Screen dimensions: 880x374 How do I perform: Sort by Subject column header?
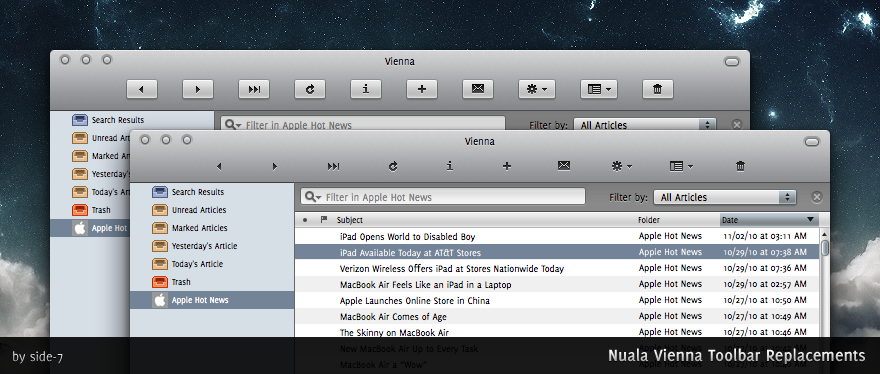(x=484, y=220)
